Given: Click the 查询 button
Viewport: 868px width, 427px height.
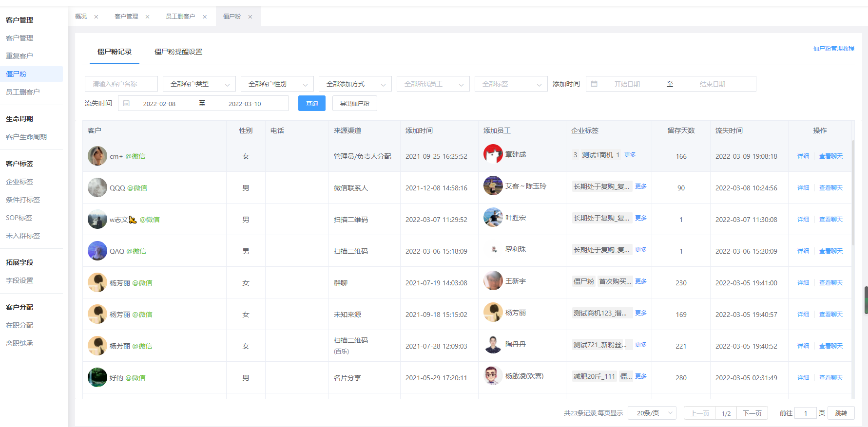Looking at the screenshot, I should tap(311, 104).
